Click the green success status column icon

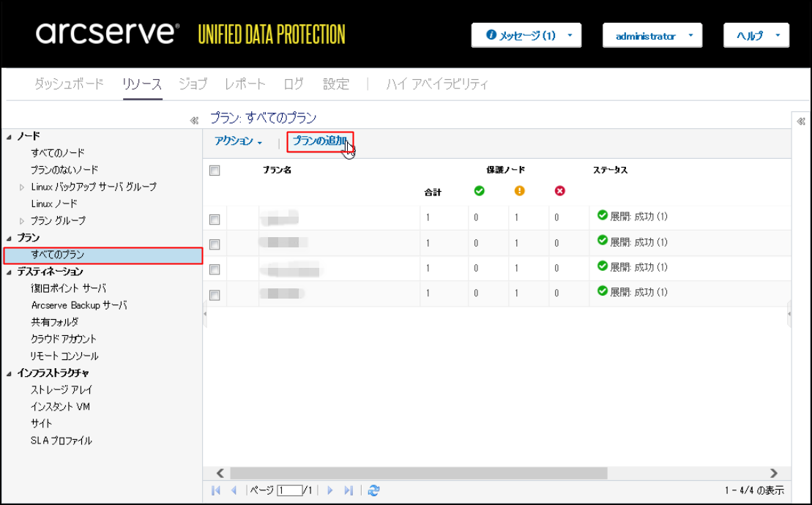click(480, 191)
